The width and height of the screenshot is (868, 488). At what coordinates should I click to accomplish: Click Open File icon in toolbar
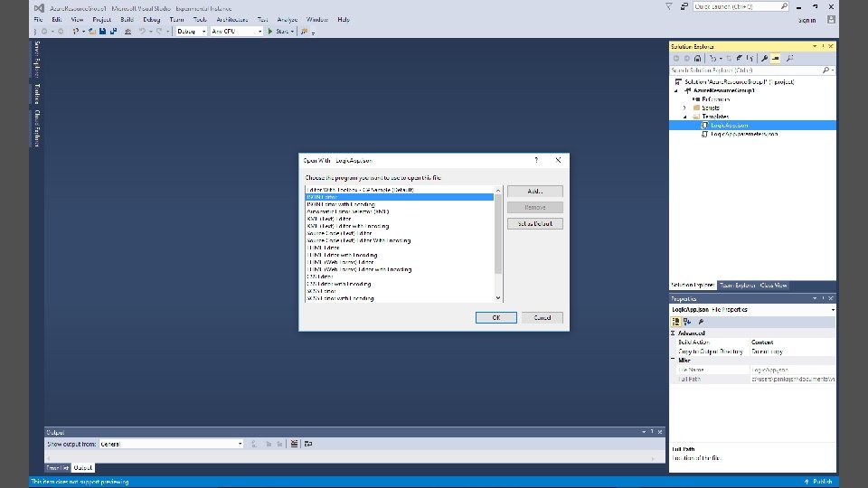(92, 32)
